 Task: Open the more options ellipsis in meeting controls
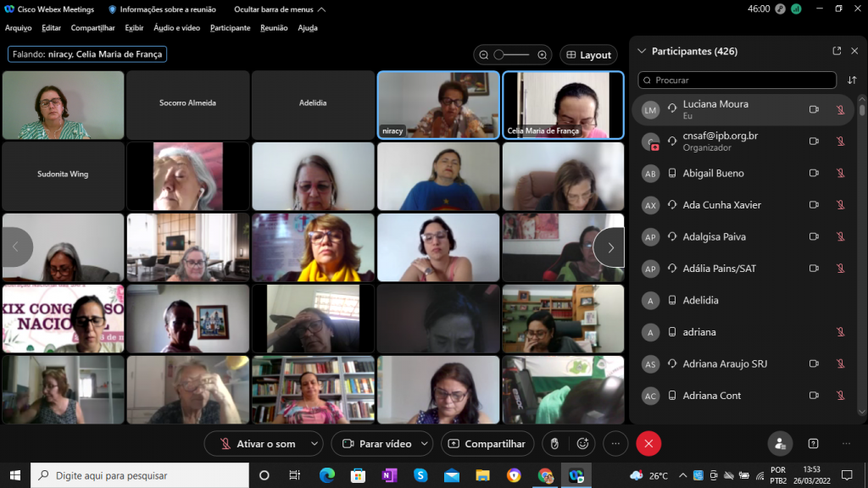point(615,443)
